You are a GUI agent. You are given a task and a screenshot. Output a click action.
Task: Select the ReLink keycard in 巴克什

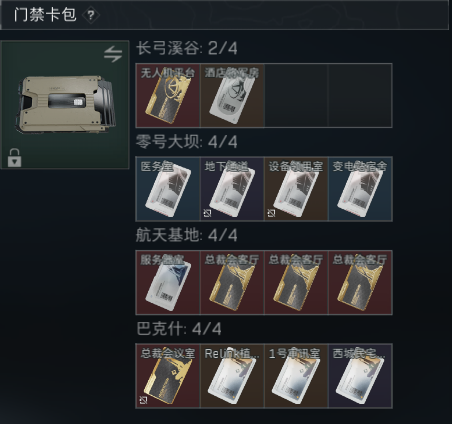[x=232, y=376]
